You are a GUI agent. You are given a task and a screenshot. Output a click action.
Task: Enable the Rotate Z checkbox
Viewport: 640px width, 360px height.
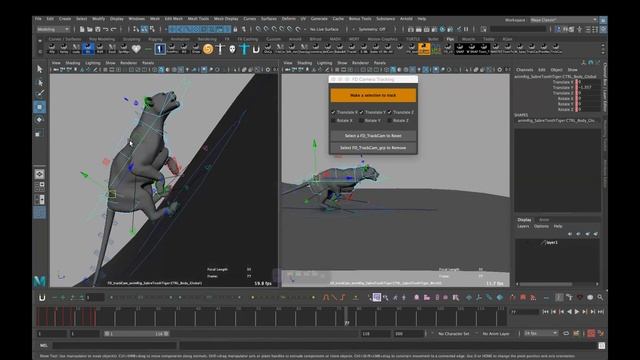click(x=390, y=121)
